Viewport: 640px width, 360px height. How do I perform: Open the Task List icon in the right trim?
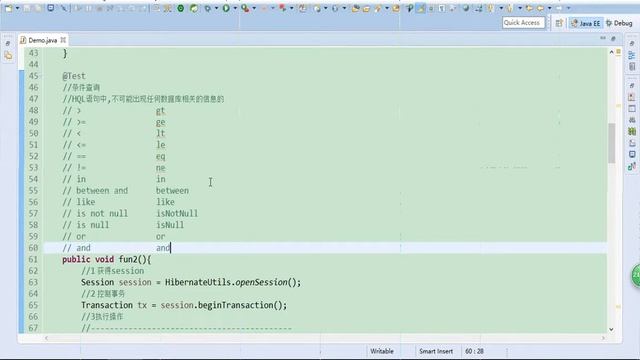(x=632, y=67)
